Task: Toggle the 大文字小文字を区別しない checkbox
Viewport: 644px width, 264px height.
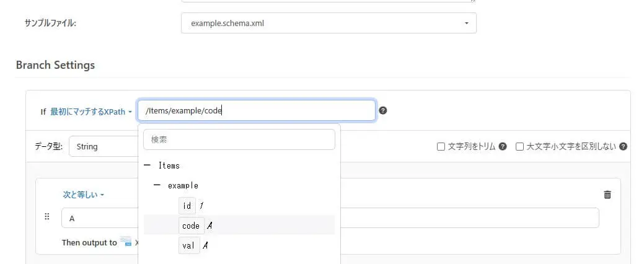Action: pos(520,147)
